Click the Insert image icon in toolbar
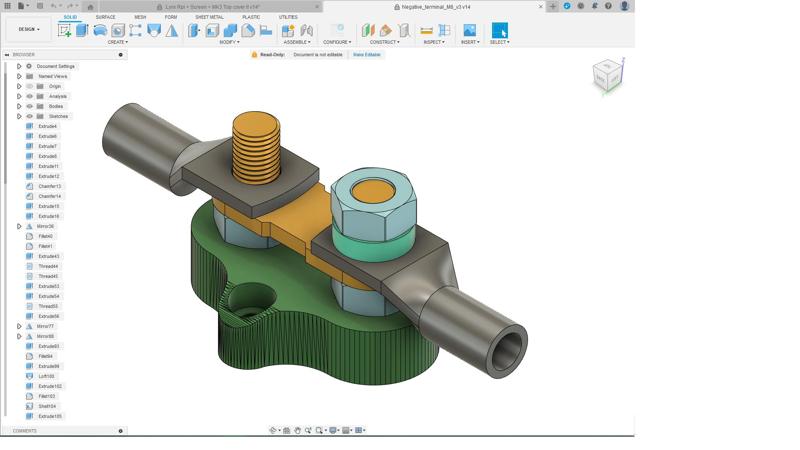Screen dimensions: 800x450 [x=469, y=30]
